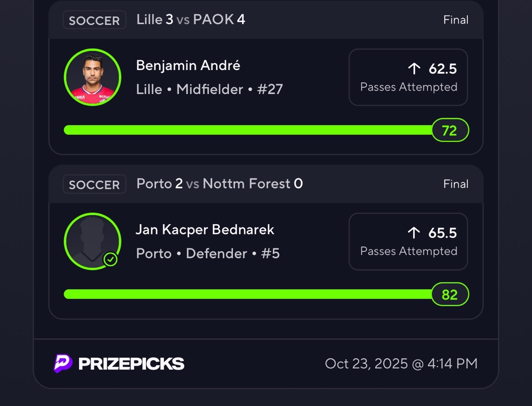Select the SOCCER tag on Lille match
The image size is (532, 406).
click(x=94, y=20)
